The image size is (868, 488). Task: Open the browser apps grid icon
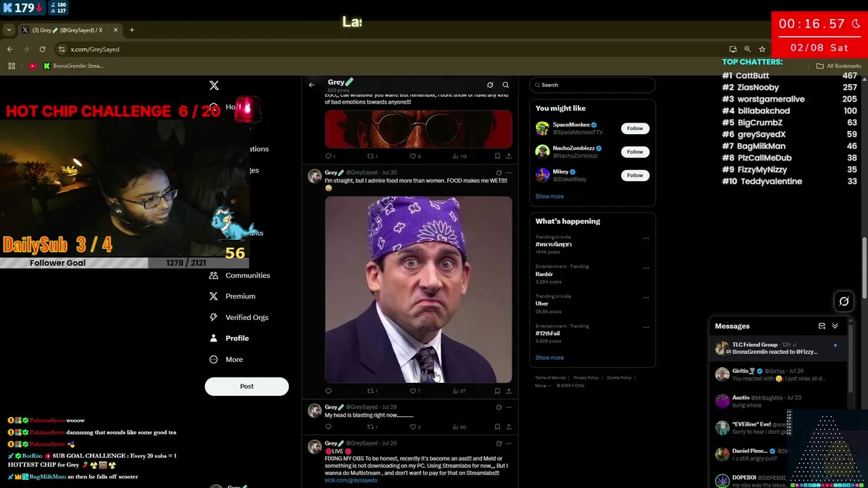(x=12, y=66)
